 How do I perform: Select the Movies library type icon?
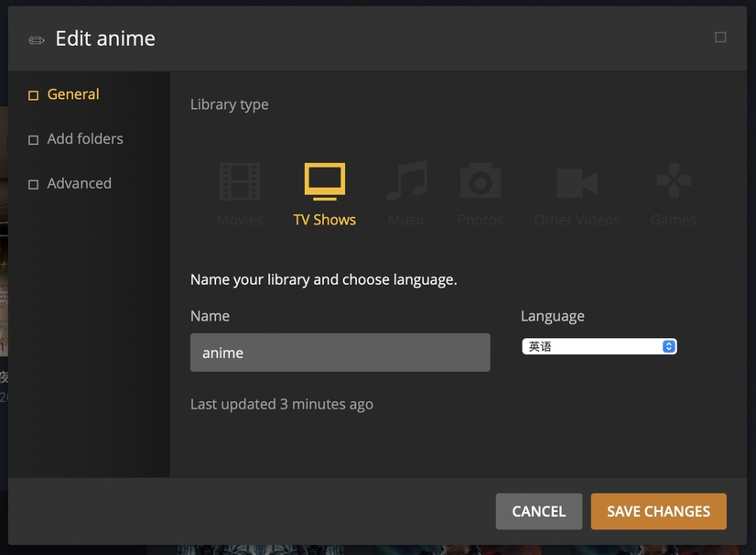tap(240, 181)
